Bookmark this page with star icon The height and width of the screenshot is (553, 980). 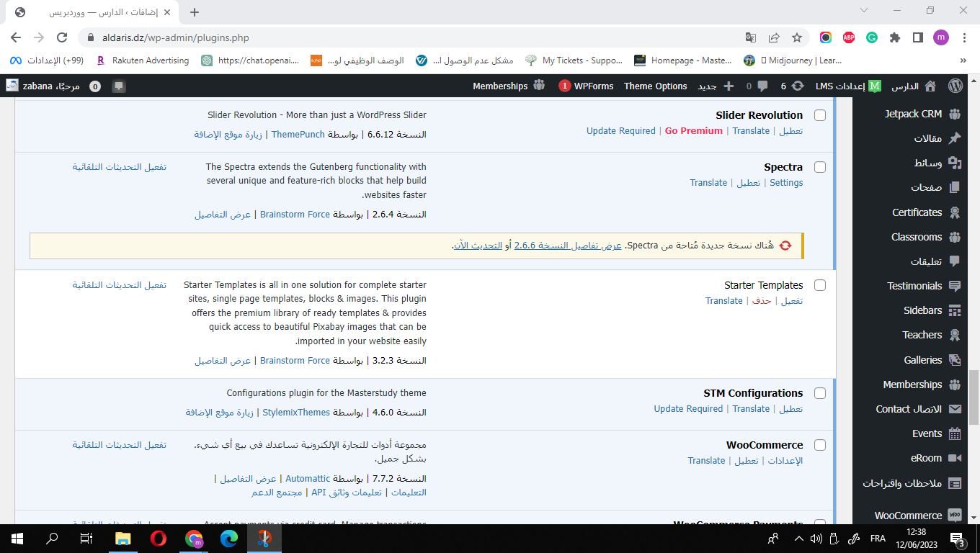[797, 37]
